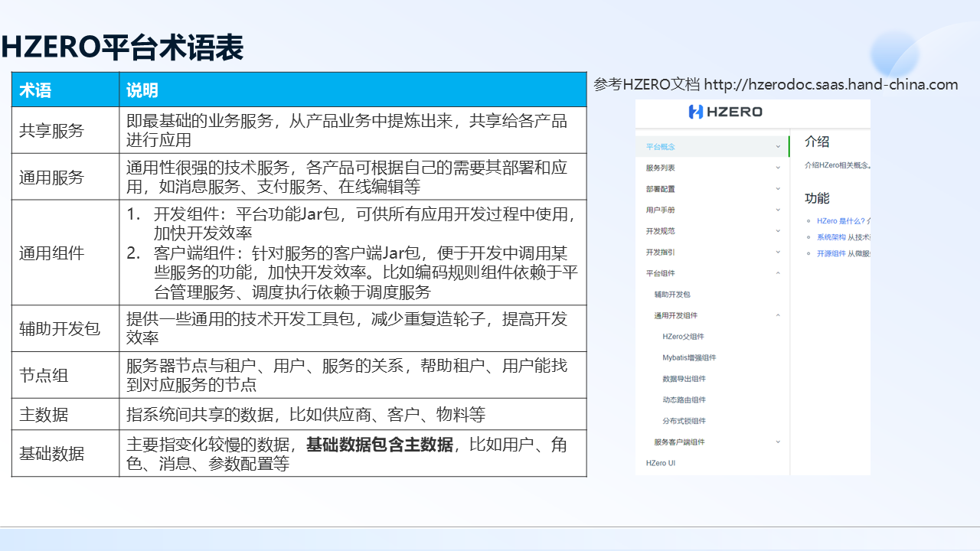Open 服务客户端组件 sidebar entry
The height and width of the screenshot is (551, 980).
pyautogui.click(x=679, y=442)
